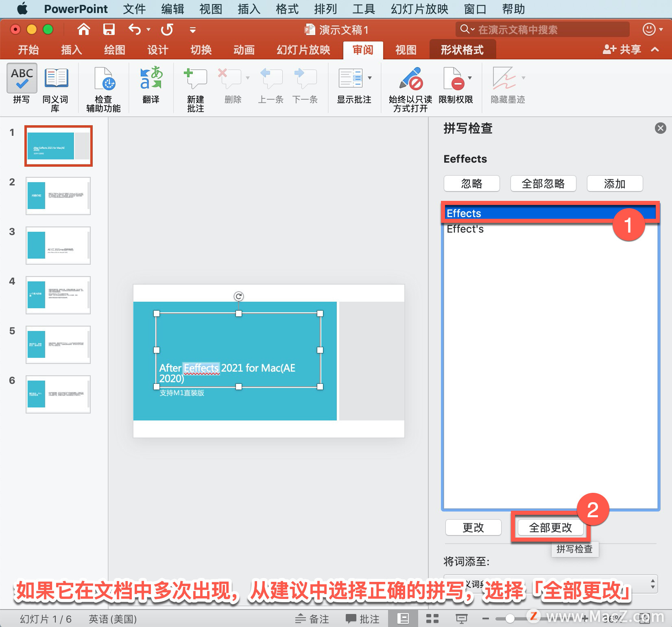
Task: Select the suggestion "Effects"
Action: click(550, 213)
